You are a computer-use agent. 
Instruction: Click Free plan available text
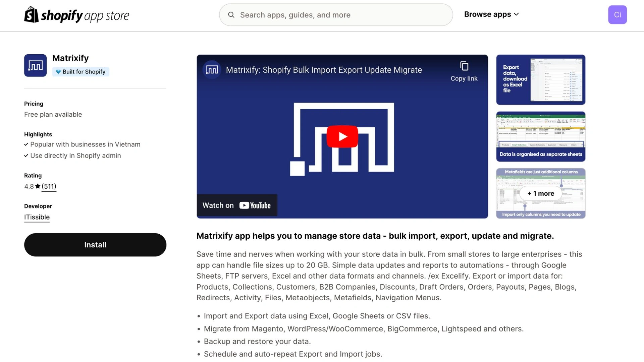click(53, 115)
